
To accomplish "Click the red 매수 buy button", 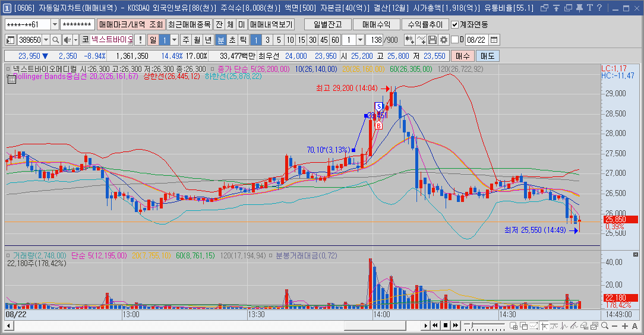I will [x=463, y=56].
